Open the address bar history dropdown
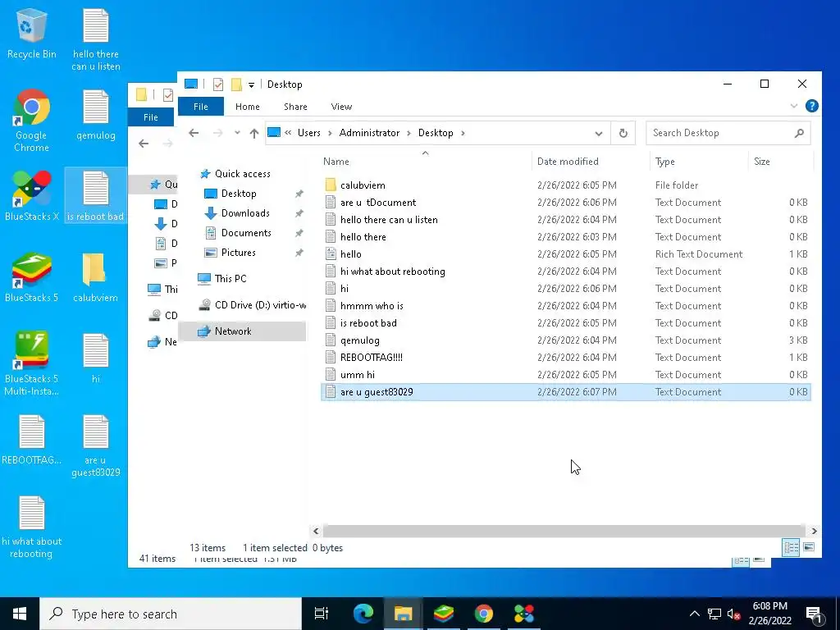The width and height of the screenshot is (840, 630). click(598, 134)
